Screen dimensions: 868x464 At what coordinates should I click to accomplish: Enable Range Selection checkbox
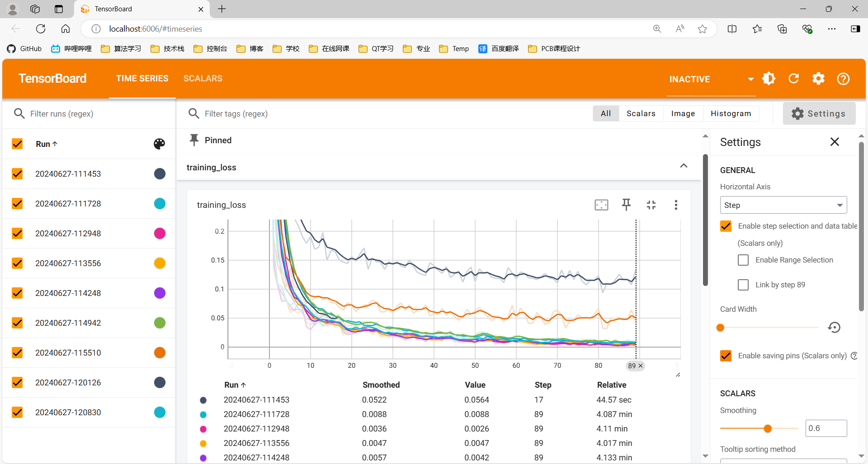coord(743,260)
